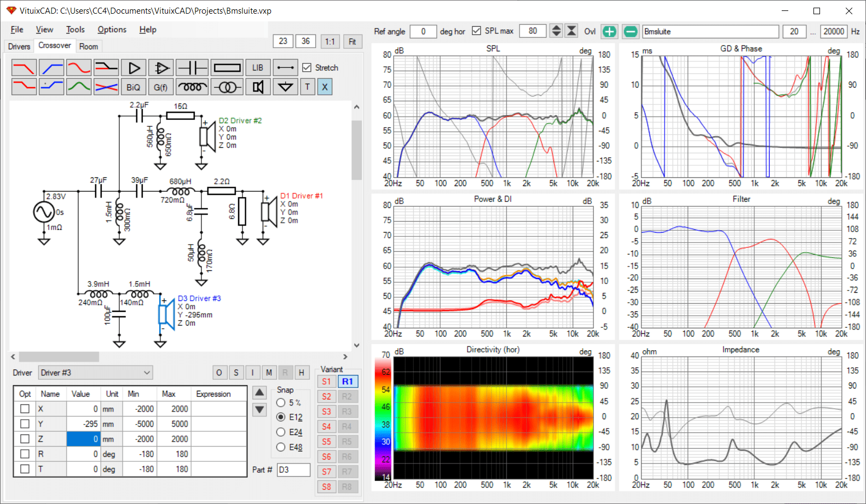Add a transformer component
This screenshot has height=504, width=866.
(x=227, y=86)
